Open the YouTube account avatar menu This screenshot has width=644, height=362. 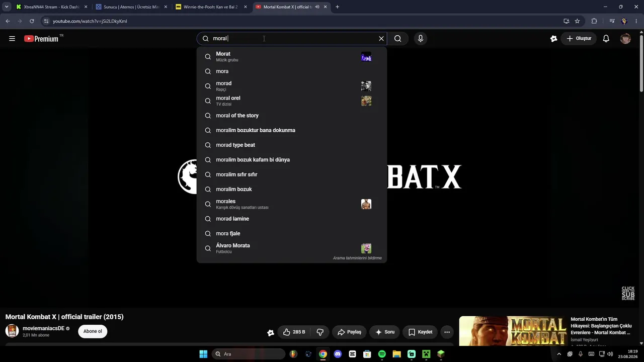click(625, 39)
